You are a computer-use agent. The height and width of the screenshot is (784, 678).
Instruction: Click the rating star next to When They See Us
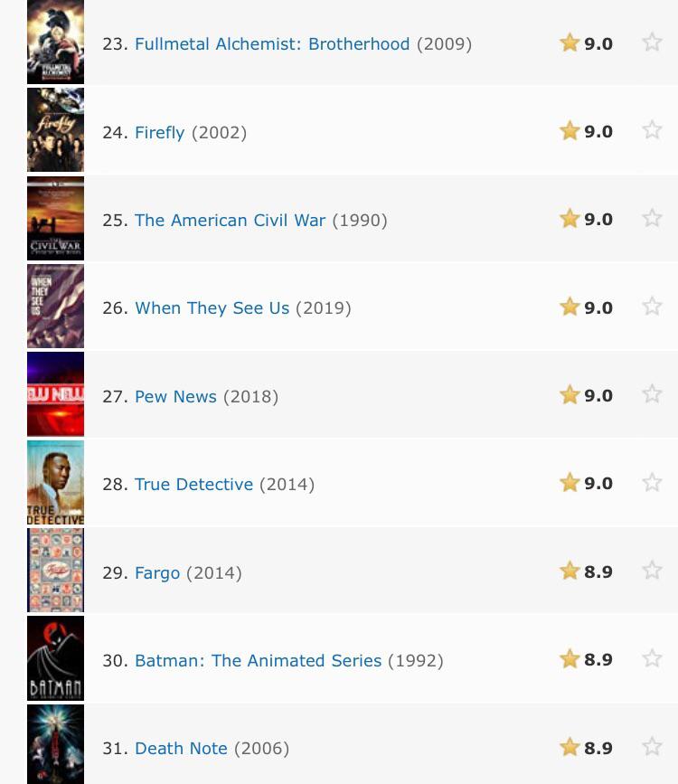pos(570,307)
